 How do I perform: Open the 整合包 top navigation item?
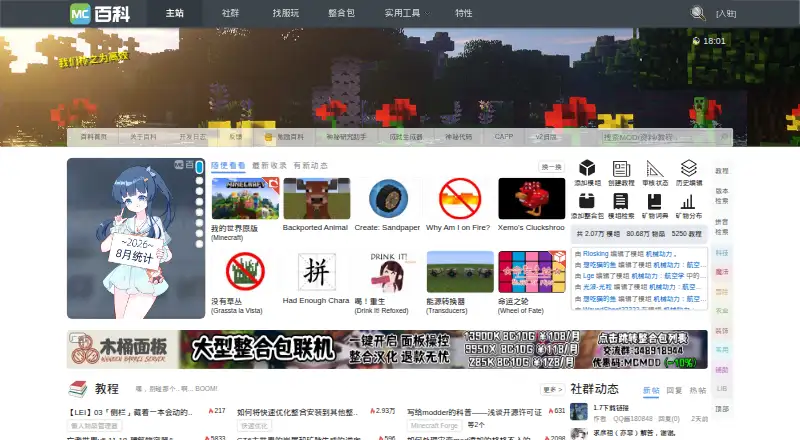click(341, 13)
